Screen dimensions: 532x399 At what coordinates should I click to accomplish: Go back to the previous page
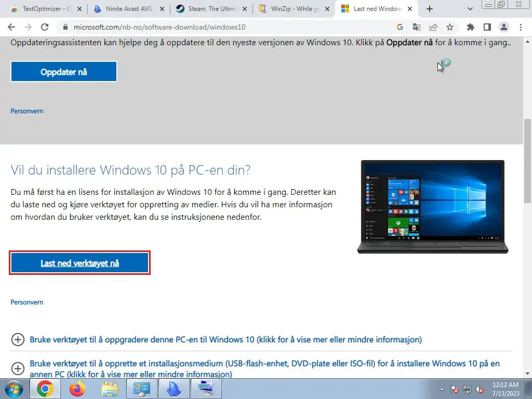pos(11,27)
